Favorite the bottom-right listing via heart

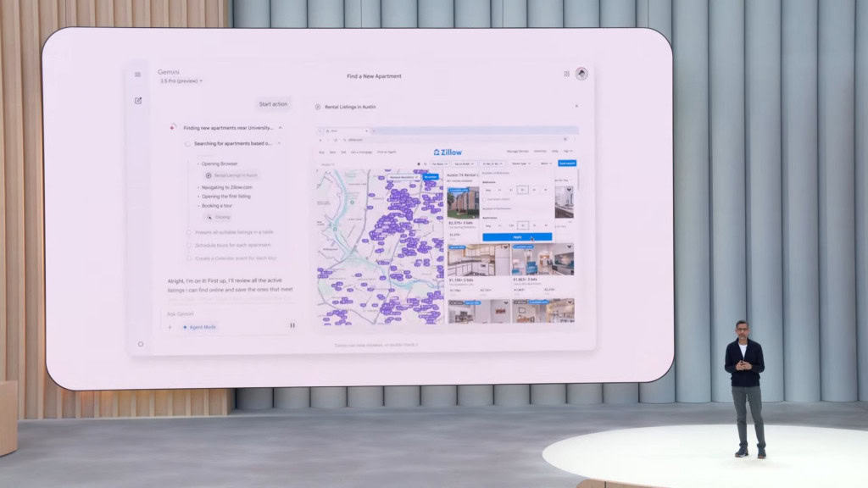click(569, 302)
